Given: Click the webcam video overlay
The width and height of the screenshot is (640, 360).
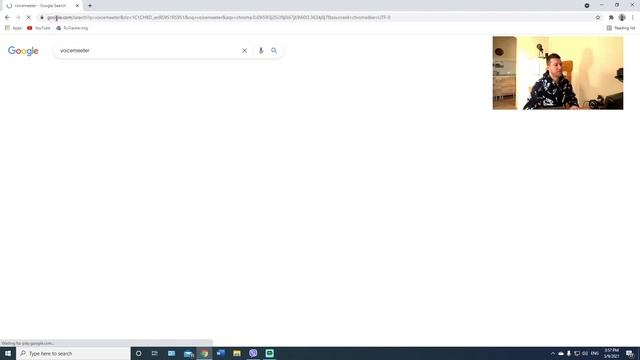Looking at the screenshot, I should [x=558, y=73].
